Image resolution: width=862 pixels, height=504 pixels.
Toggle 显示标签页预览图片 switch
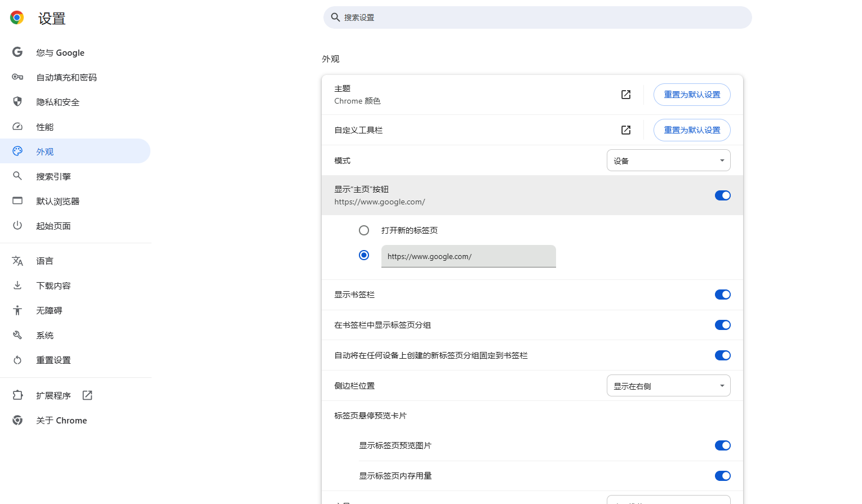722,445
